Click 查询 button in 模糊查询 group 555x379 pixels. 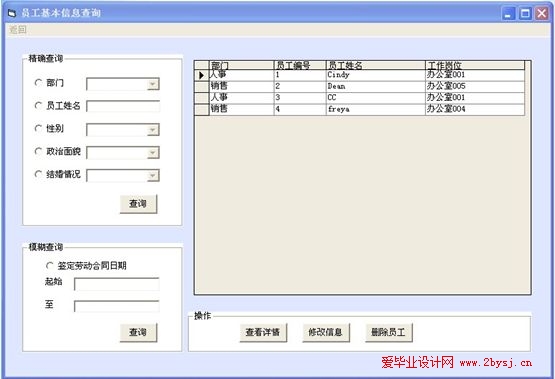click(138, 332)
